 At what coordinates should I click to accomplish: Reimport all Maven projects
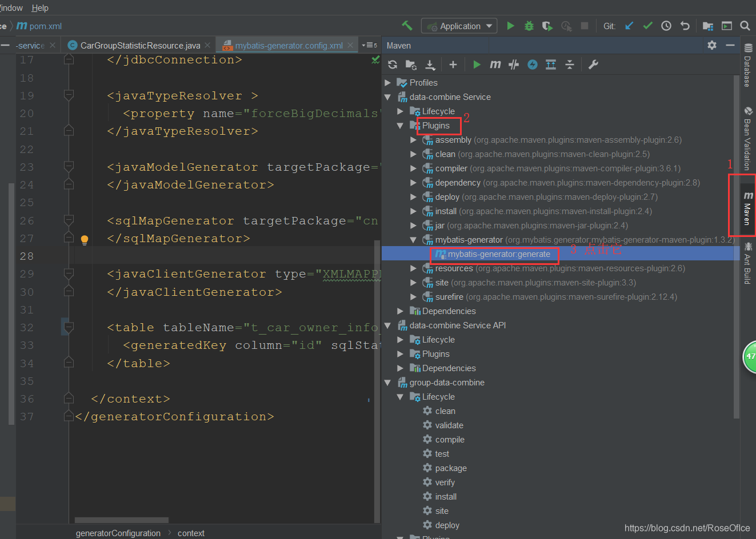coord(393,65)
